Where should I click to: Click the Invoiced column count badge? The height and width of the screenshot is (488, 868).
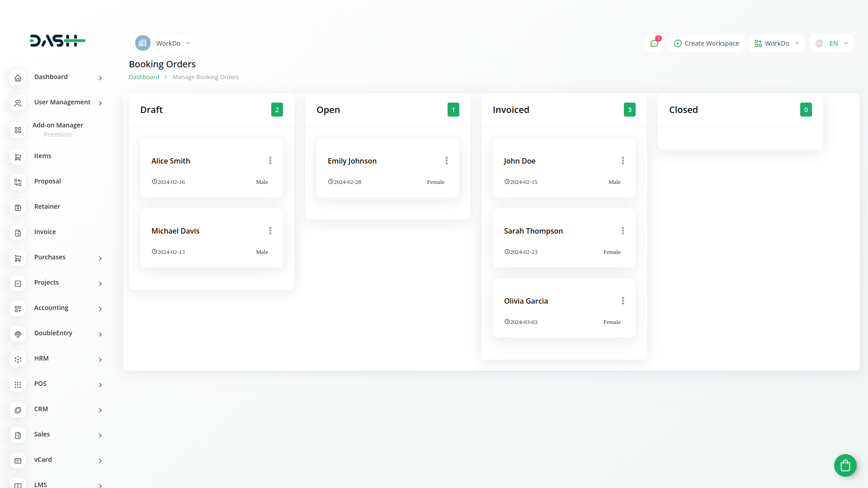(629, 110)
